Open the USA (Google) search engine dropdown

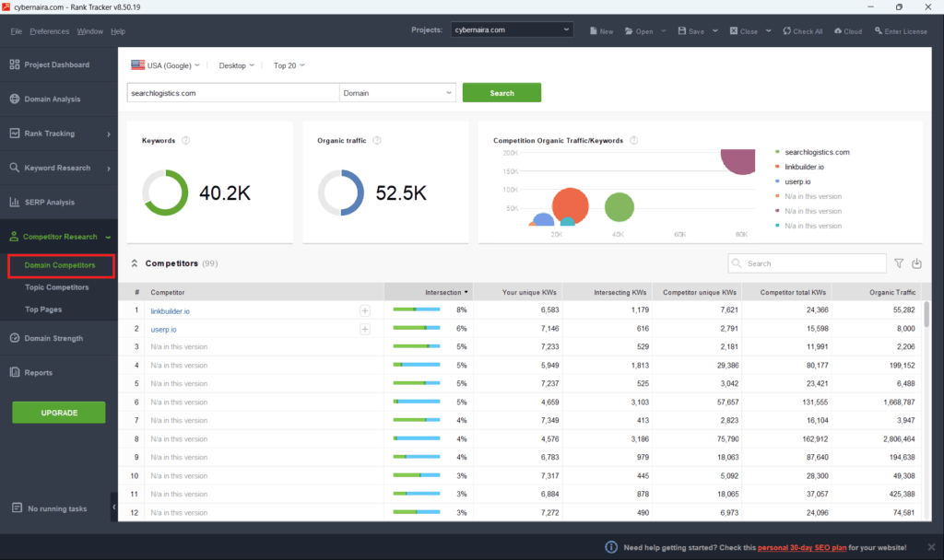coord(166,65)
